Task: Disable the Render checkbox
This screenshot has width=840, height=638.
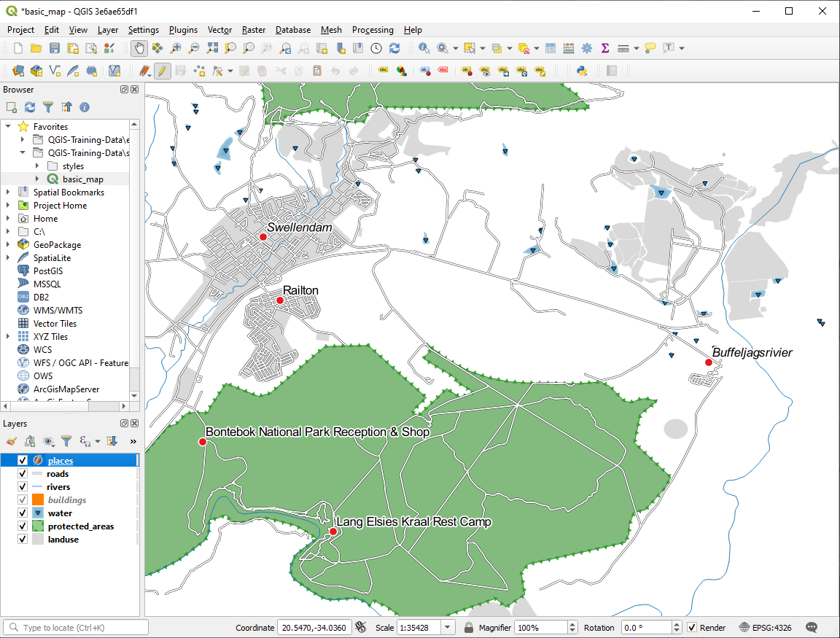Action: (x=692, y=628)
